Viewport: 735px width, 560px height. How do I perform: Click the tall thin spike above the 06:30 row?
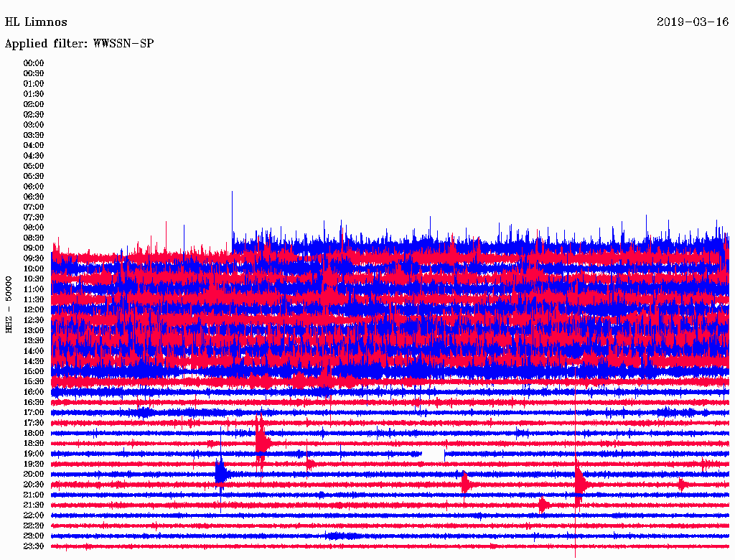(232, 208)
